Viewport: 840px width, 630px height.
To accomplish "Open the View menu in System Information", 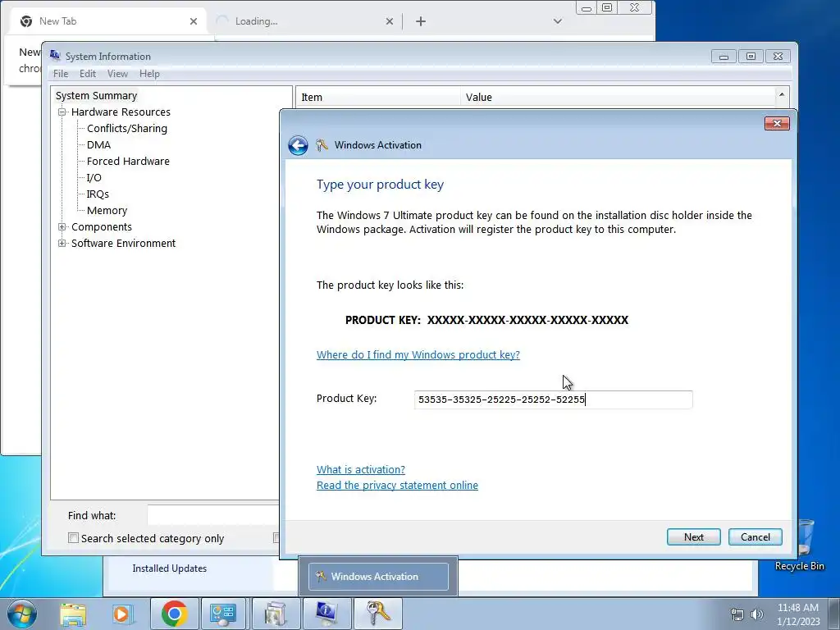I will [x=117, y=74].
